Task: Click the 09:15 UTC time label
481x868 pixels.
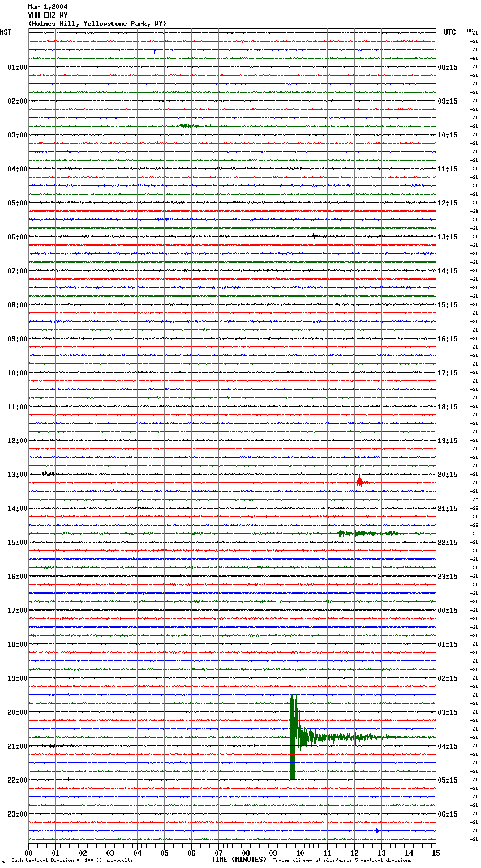Action: coord(448,101)
